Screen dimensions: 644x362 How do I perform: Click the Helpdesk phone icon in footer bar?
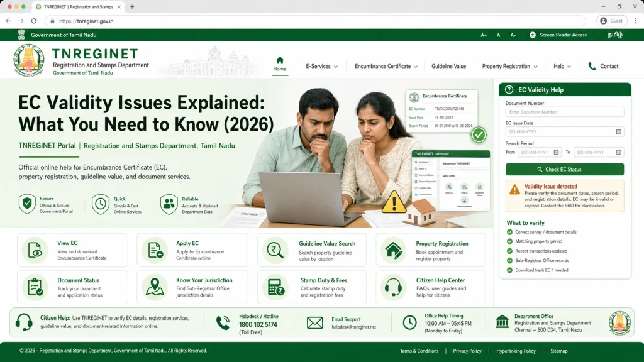coord(223,322)
